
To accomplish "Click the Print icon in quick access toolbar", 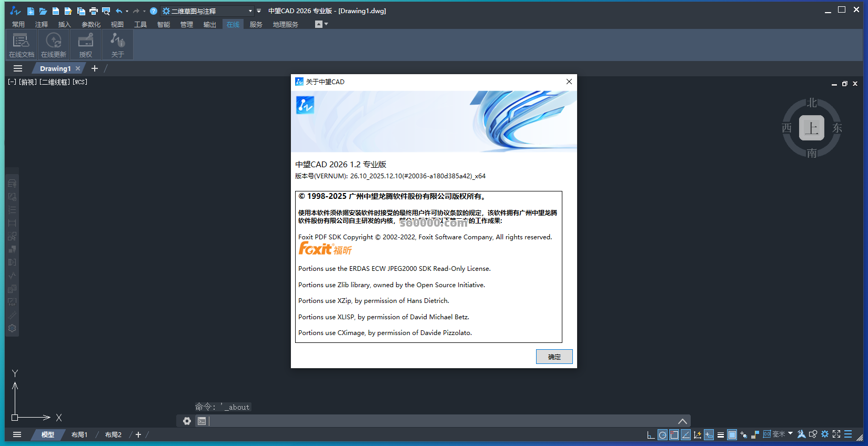I will [94, 11].
